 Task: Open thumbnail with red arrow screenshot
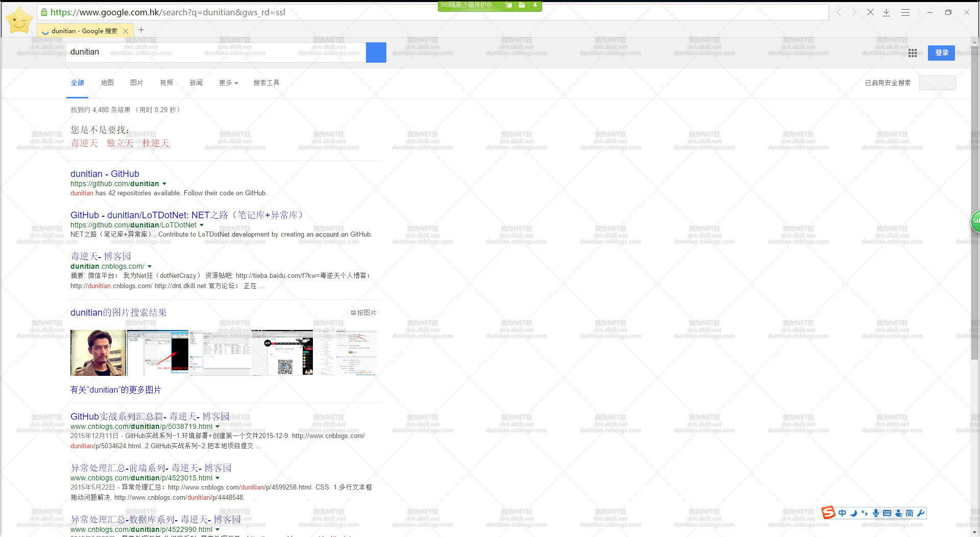click(158, 352)
